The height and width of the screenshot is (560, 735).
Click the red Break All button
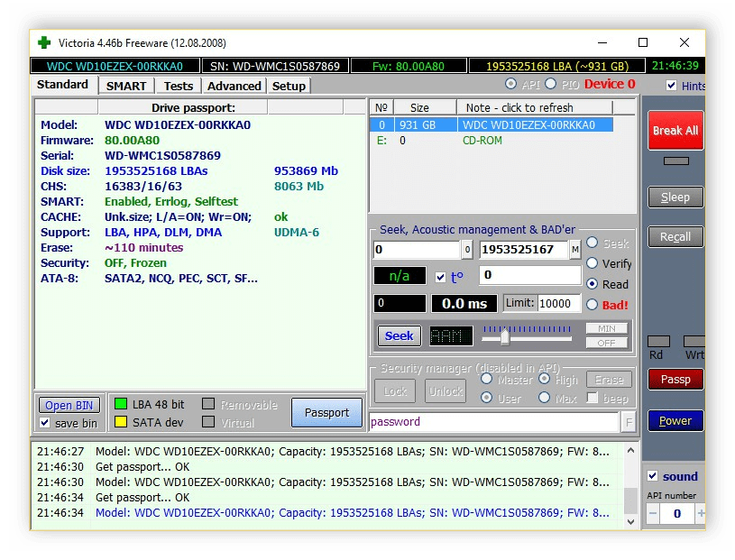[x=675, y=131]
